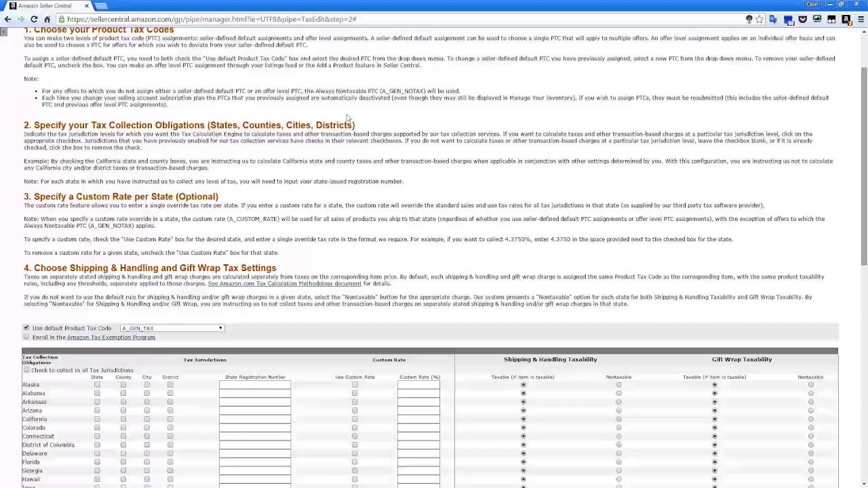
Task: Check the State box for Alaska
Action: [97, 384]
